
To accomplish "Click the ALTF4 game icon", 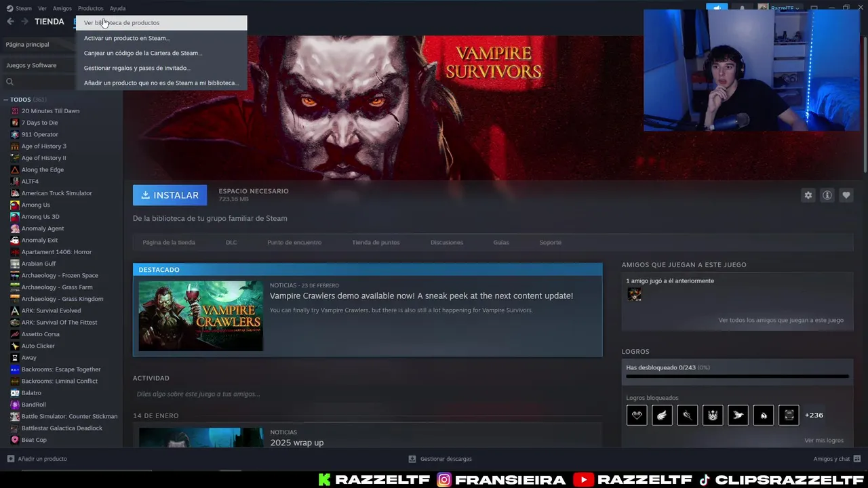I will [x=15, y=182].
